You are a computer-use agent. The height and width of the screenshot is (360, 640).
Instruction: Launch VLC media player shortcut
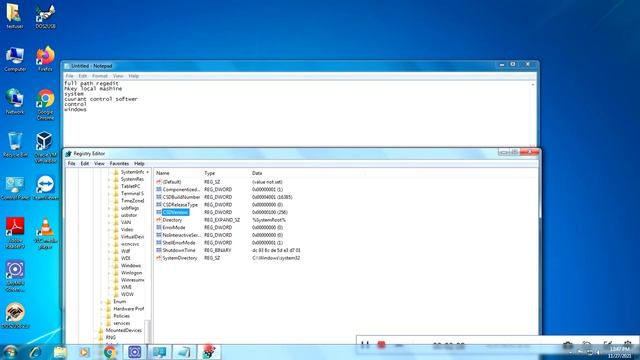coord(45,233)
